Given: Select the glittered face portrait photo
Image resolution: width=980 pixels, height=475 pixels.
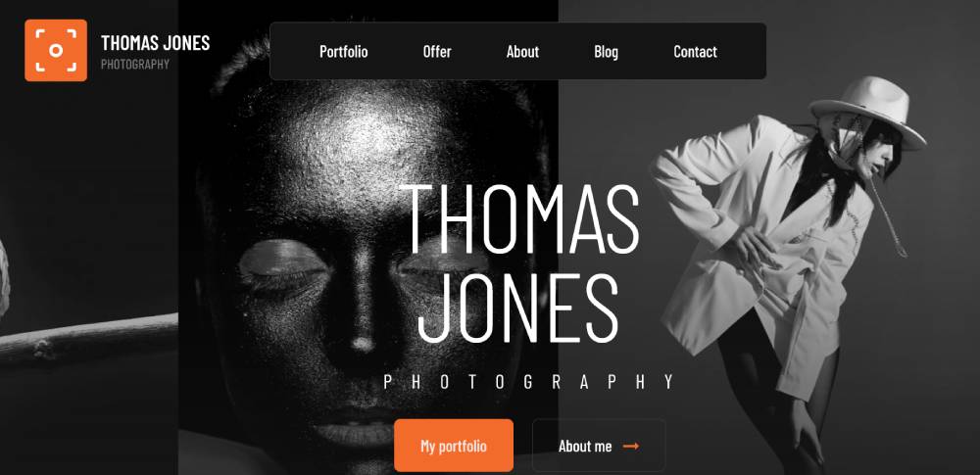Looking at the screenshot, I should pos(368,237).
